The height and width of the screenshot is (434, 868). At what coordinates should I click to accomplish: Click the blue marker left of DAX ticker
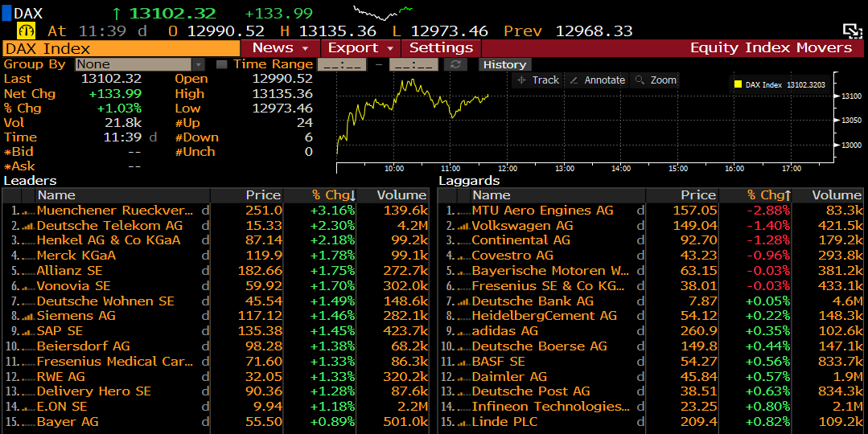pos(6,13)
